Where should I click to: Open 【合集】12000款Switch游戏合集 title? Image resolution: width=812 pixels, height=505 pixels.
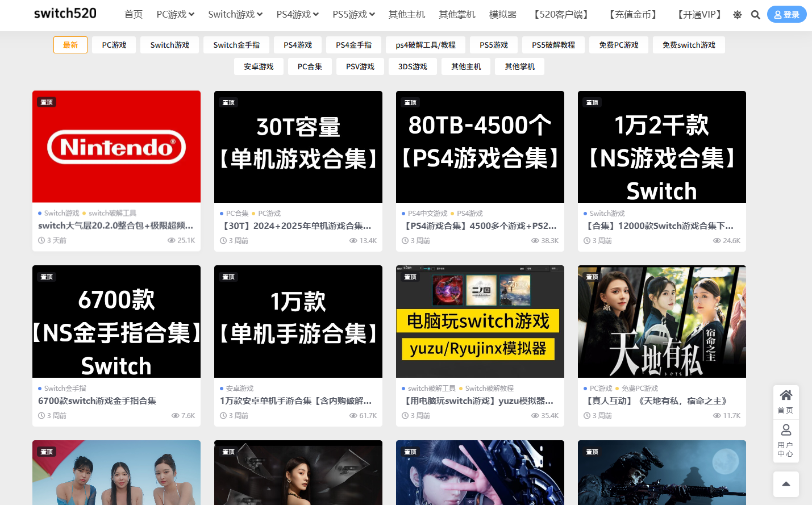[x=659, y=226]
